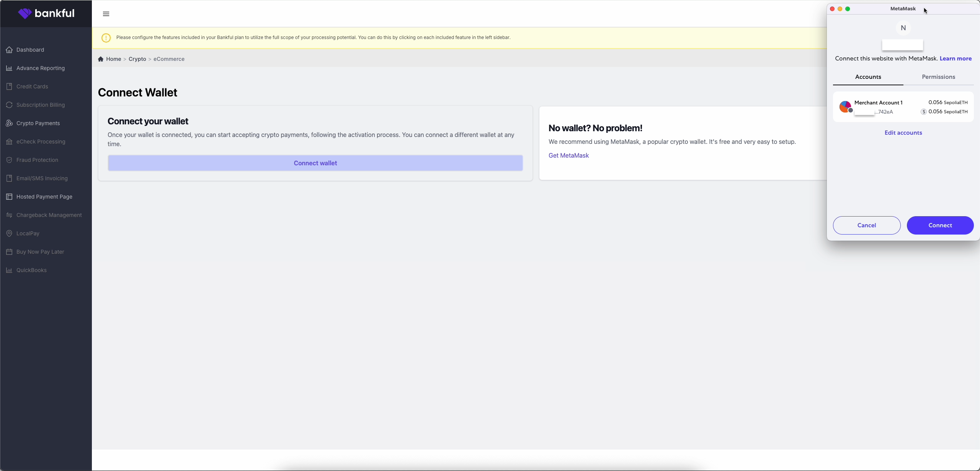Screen dimensions: 980x471
Task: Click Connect in the MetaMask popup
Action: [940, 225]
